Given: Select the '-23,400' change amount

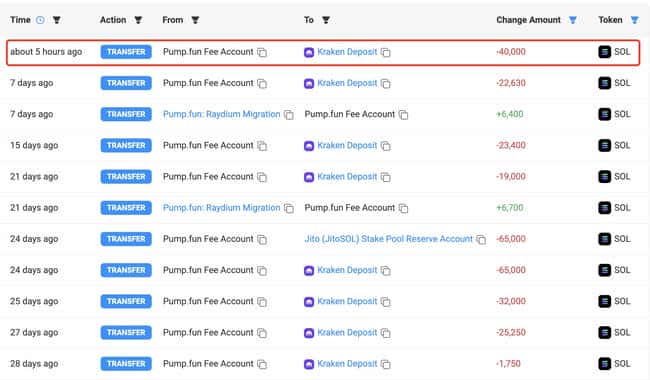Looking at the screenshot, I should coord(511,145).
